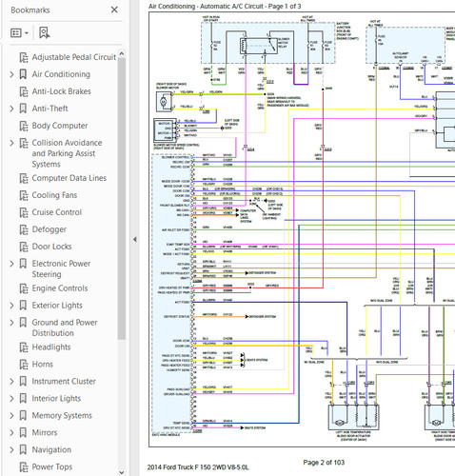Click the diagram title 'Automatic A/C Circuit'
455x476 pixels.
tap(231, 7)
